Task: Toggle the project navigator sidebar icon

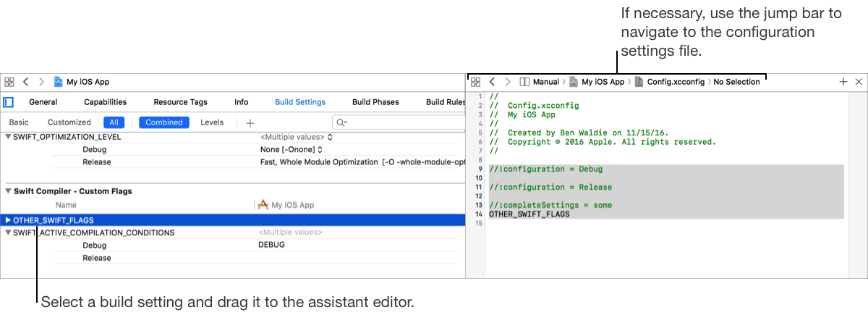Action: point(9,102)
